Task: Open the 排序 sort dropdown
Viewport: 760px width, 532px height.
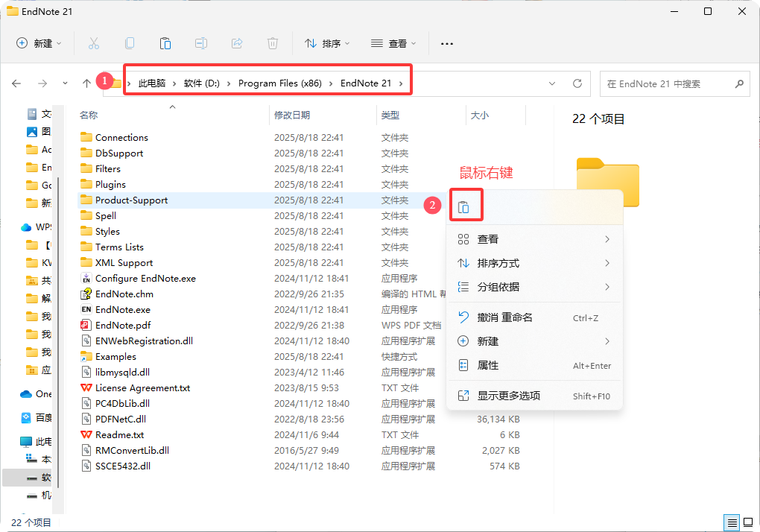Action: pos(327,44)
